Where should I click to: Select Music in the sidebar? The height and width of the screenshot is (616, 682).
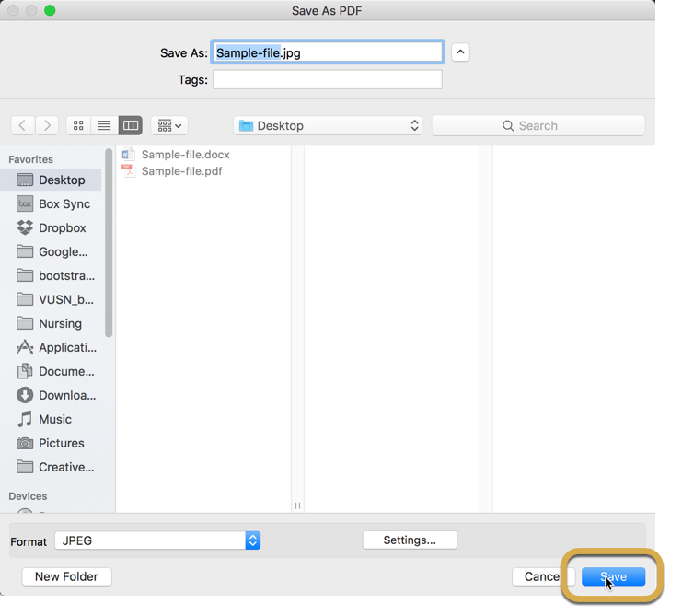pos(54,419)
